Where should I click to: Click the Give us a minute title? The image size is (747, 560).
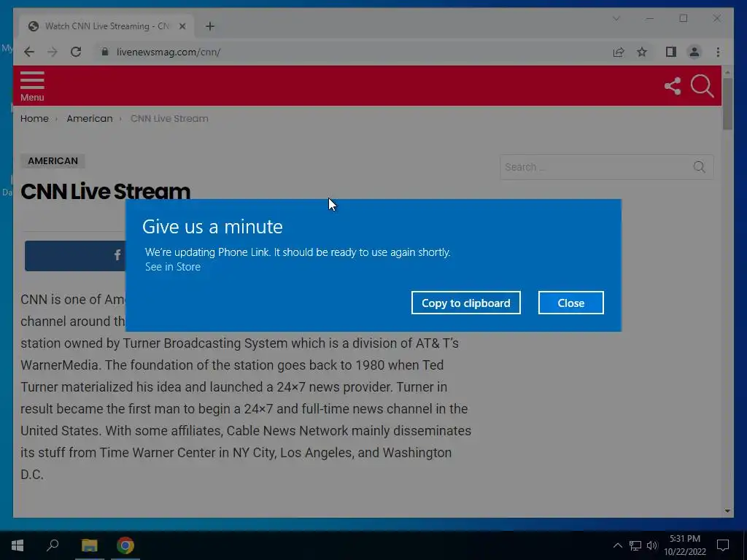212,227
